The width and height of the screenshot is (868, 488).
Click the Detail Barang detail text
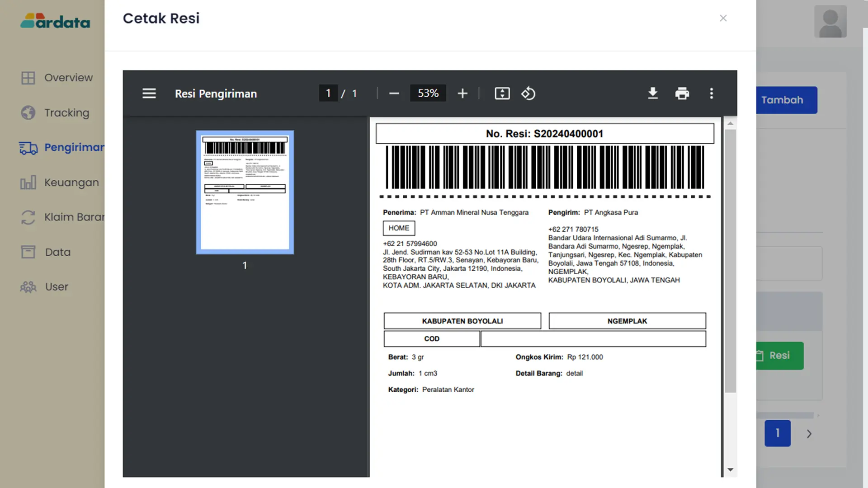[x=549, y=373]
